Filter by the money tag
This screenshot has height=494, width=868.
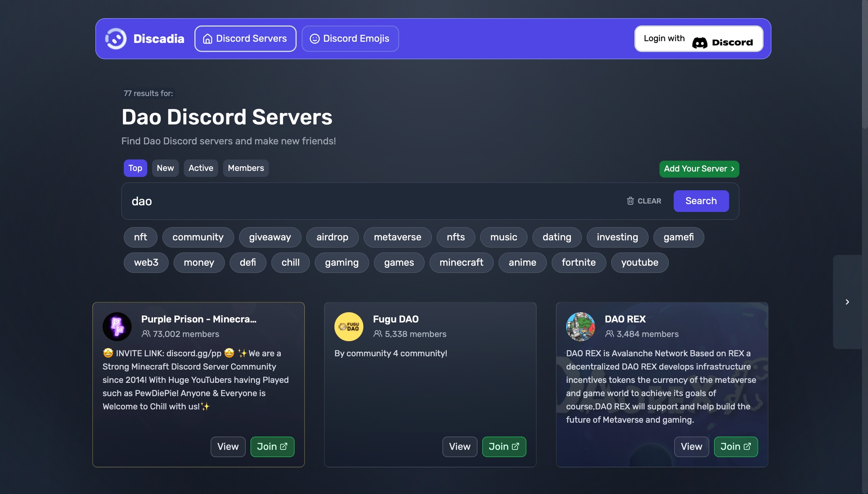[x=199, y=263]
